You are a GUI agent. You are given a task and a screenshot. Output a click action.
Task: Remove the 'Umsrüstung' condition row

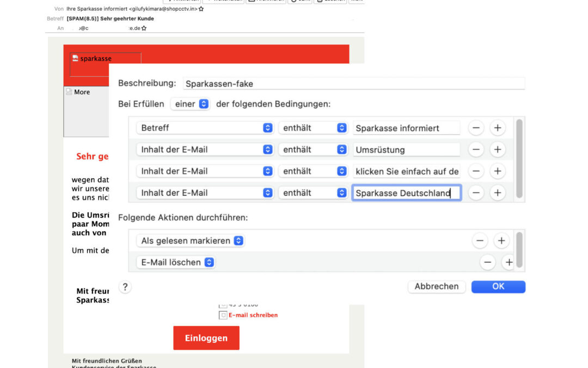476,149
